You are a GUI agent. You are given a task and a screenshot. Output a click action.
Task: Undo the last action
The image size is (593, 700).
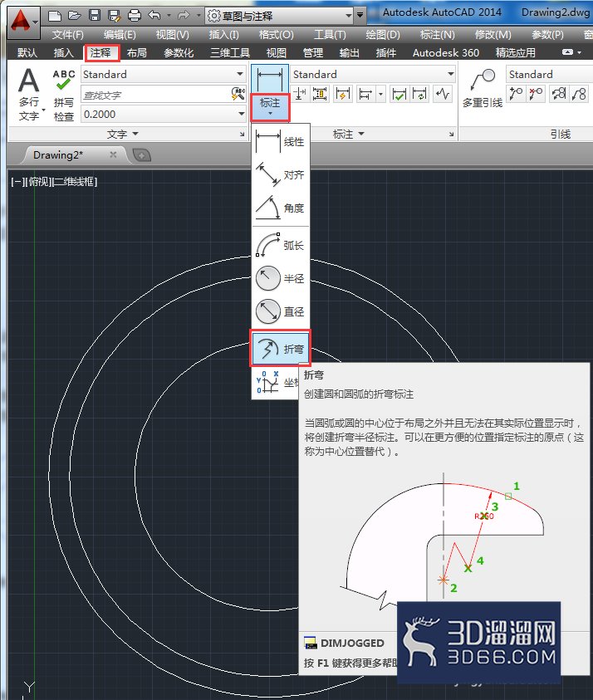154,16
